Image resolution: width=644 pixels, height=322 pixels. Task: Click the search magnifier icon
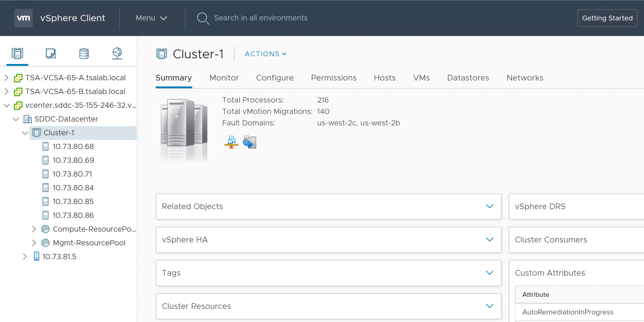203,18
